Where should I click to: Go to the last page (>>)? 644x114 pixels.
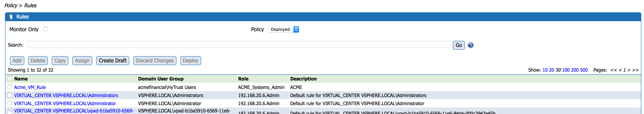[635, 70]
